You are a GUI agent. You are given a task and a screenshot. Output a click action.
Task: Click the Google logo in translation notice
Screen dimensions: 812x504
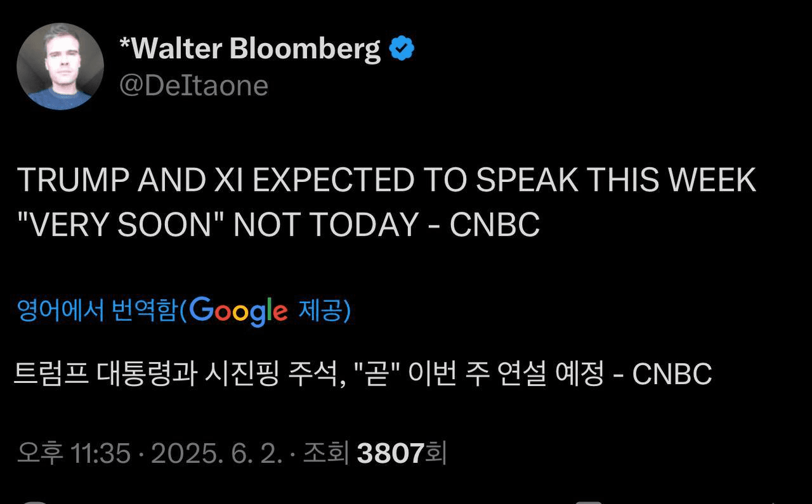tap(239, 311)
